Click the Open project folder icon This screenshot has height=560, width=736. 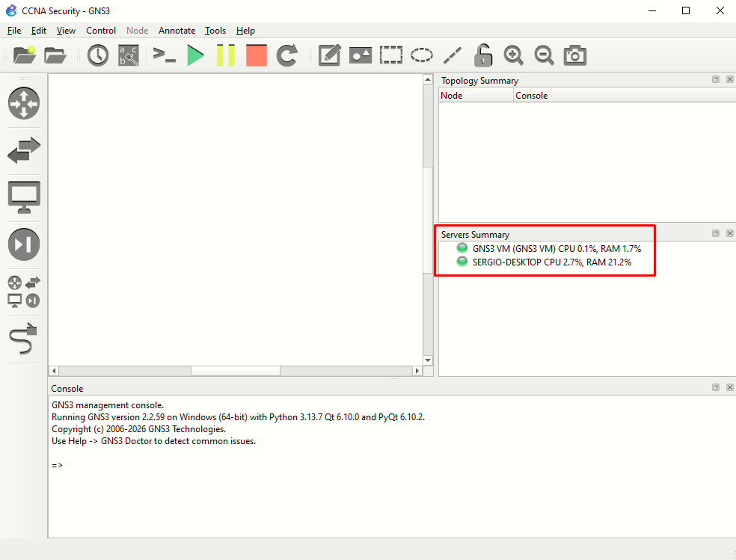(x=55, y=55)
